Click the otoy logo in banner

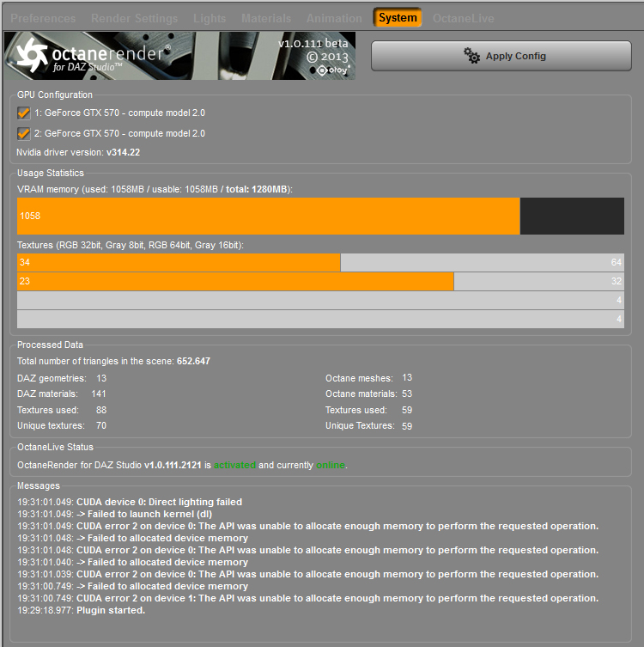click(x=334, y=70)
